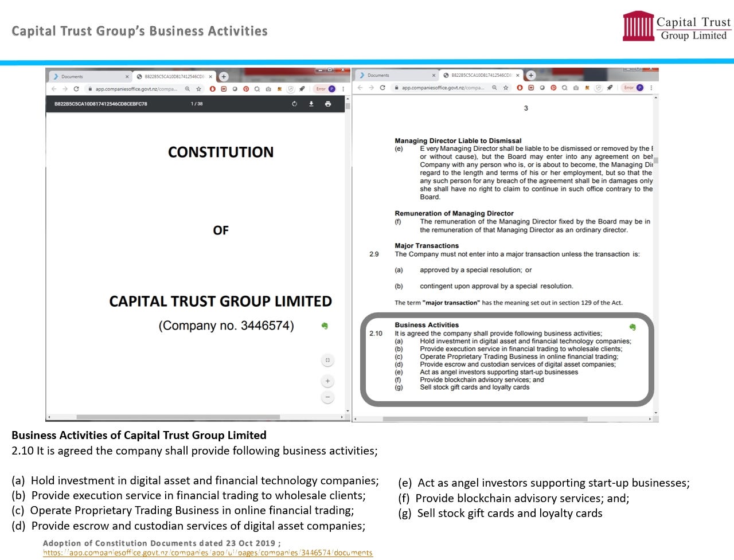Close the Documents tab in left browser
The height and width of the screenshot is (560, 734).
[127, 76]
